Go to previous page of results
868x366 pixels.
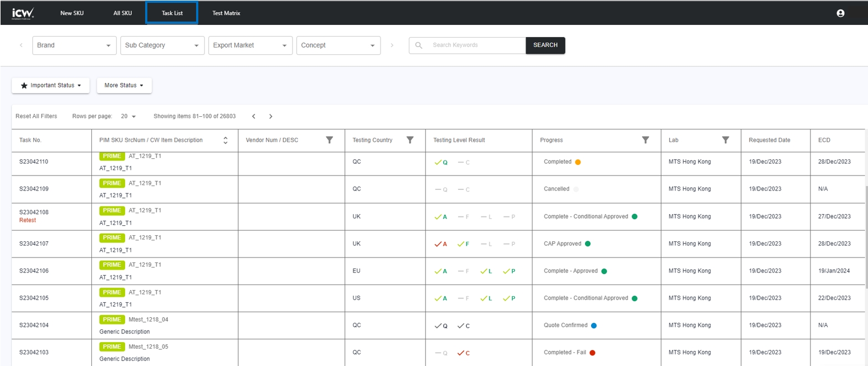pos(254,116)
